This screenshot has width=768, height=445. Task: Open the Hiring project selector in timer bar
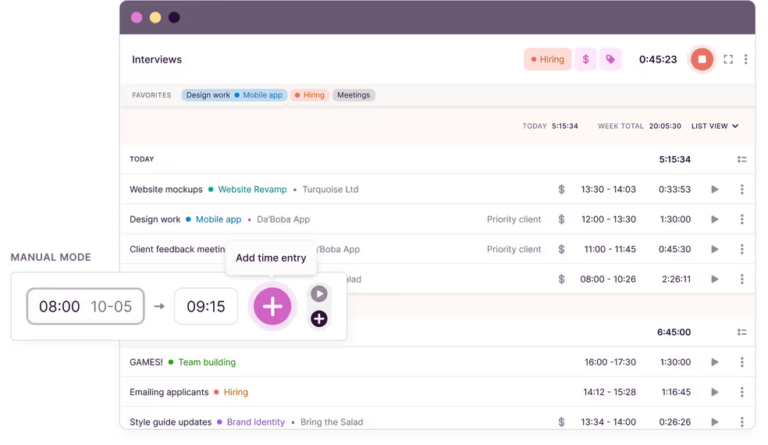point(547,59)
